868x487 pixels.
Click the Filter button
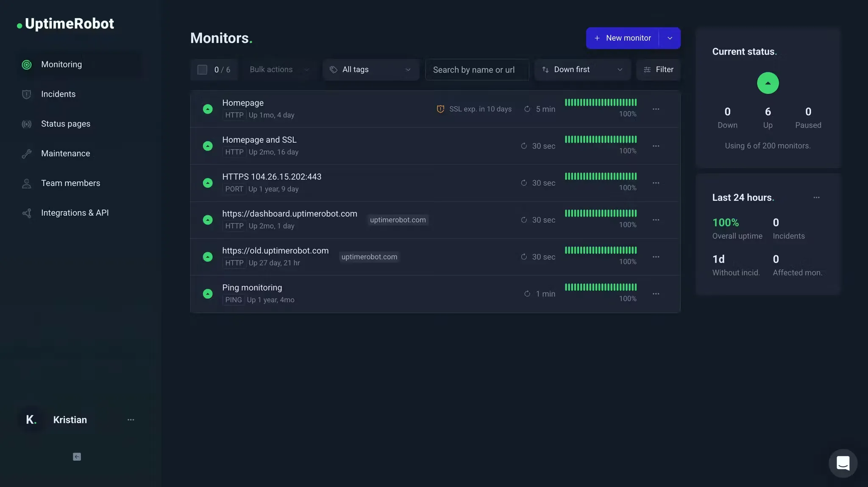click(659, 70)
